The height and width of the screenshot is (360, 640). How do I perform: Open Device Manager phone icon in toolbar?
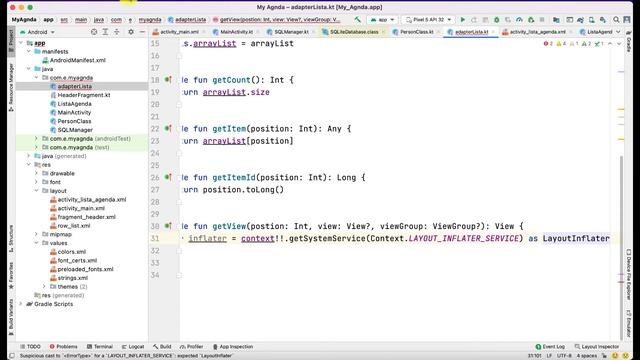click(x=591, y=20)
